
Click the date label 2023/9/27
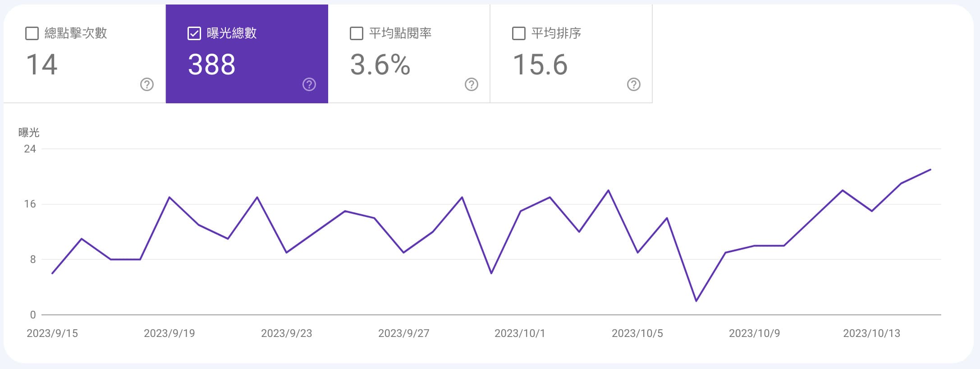click(x=404, y=333)
